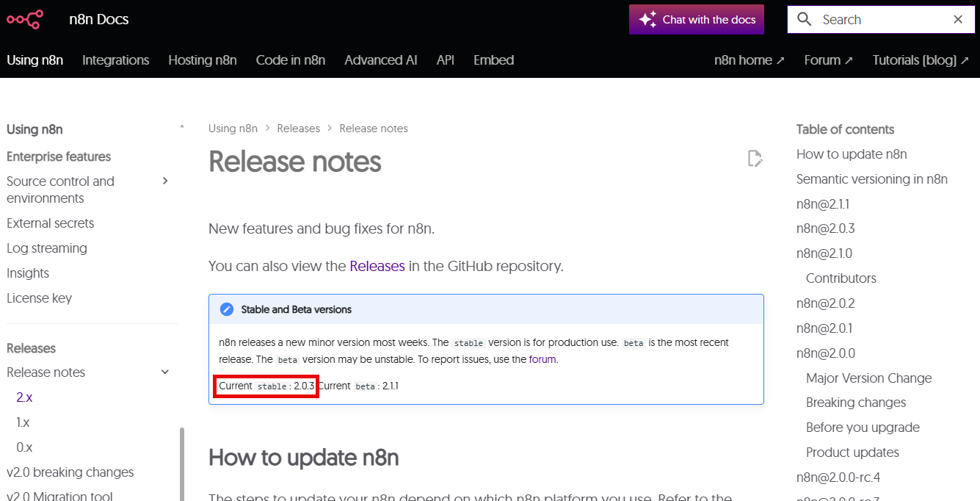
Task: Clear search with the X icon
Action: tap(958, 20)
